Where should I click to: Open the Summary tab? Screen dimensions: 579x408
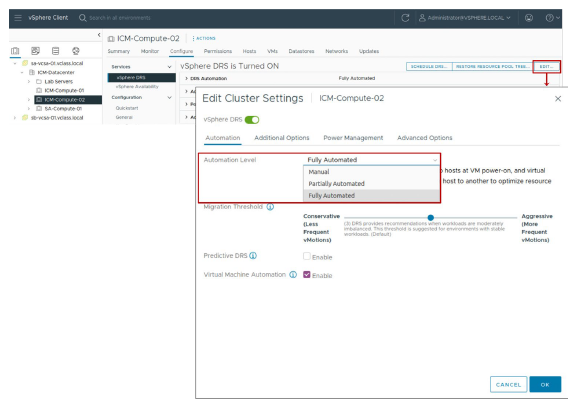119,51
